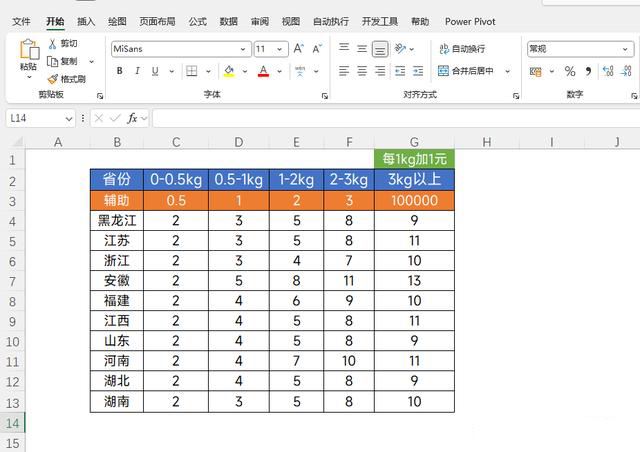Align text to top
Screen dimensions: 640x452
(x=344, y=49)
